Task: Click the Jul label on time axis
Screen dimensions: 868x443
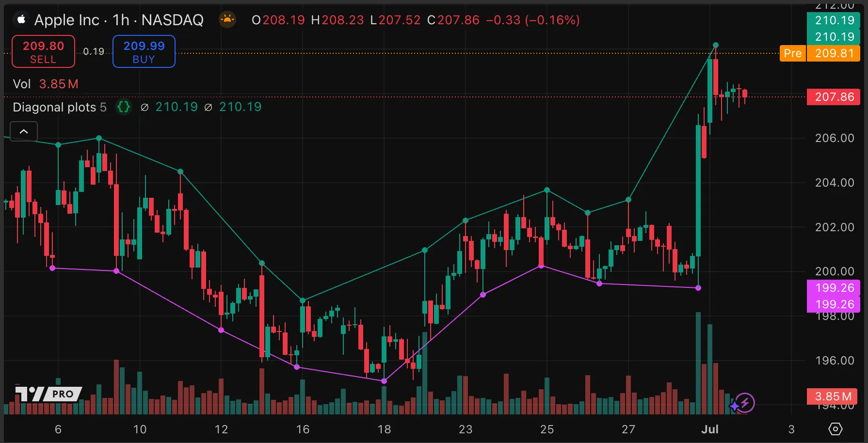Action: [x=709, y=429]
